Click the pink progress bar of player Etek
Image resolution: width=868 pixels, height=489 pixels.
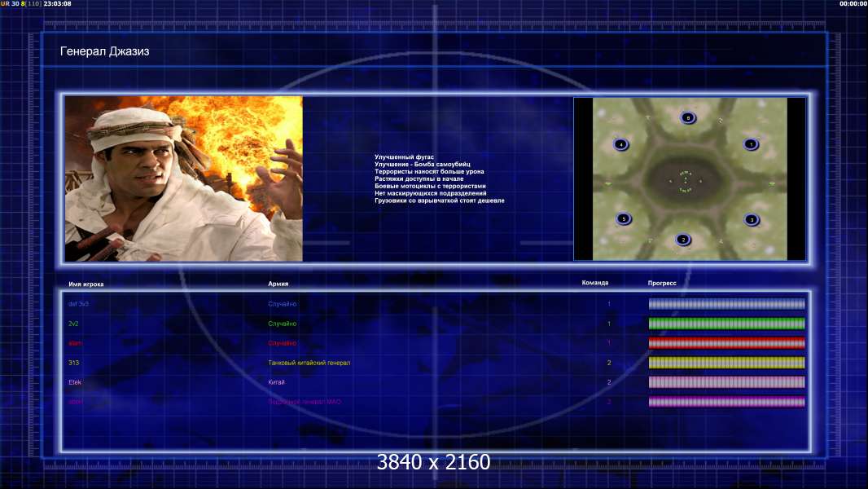726,382
